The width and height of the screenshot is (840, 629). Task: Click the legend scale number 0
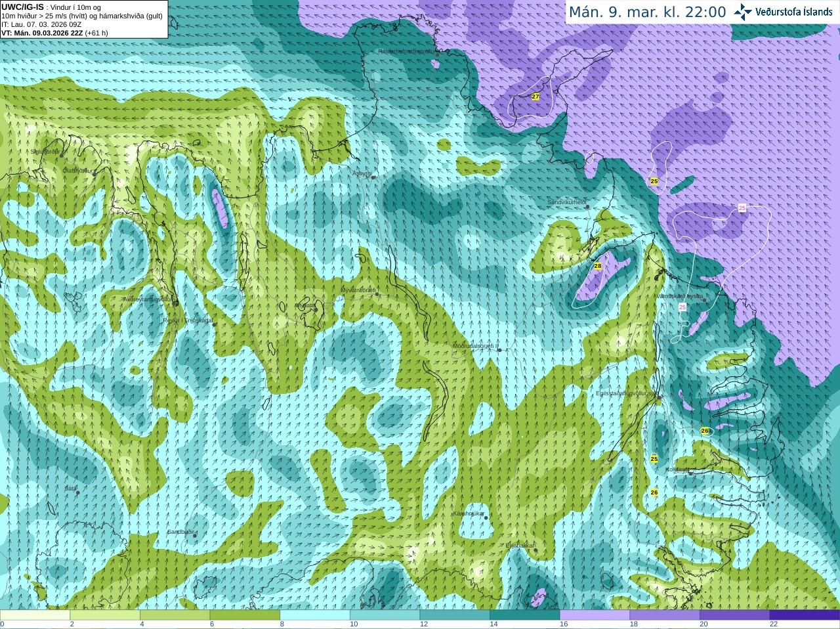[x=2, y=624]
